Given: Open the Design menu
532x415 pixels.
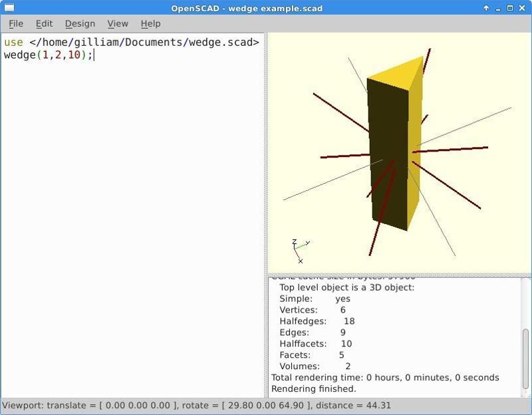Looking at the screenshot, I should coord(80,24).
